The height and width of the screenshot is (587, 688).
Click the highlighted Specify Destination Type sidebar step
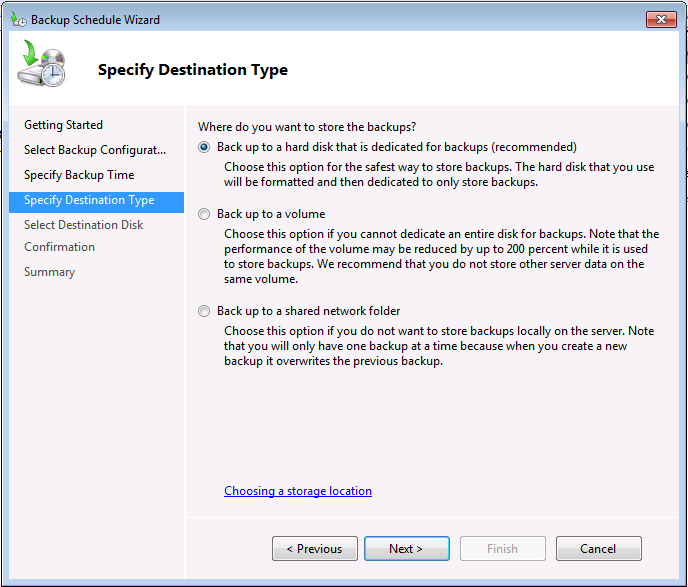coord(89,200)
